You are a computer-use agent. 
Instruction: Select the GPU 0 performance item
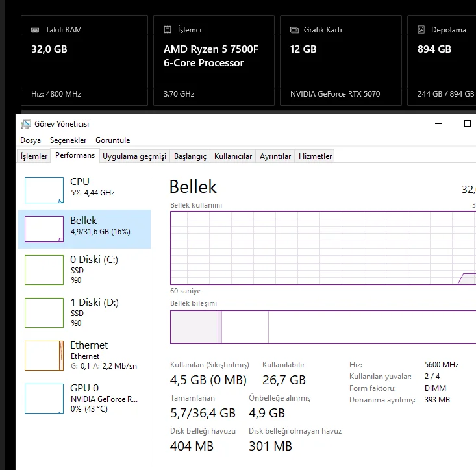point(84,398)
